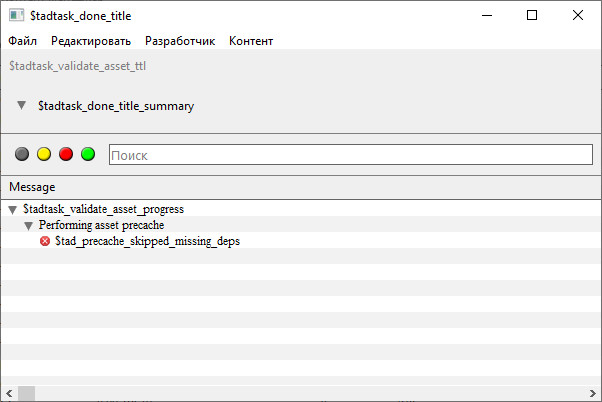Toggle the gray filter circle
This screenshot has height=402, width=602.
22,154
